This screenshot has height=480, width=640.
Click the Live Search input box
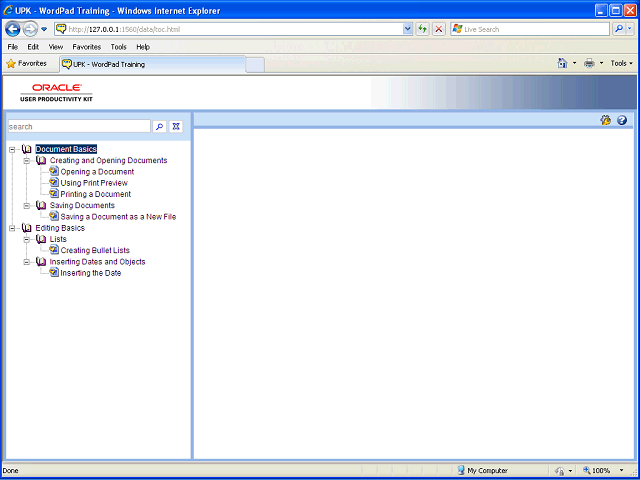pyautogui.click(x=530, y=29)
